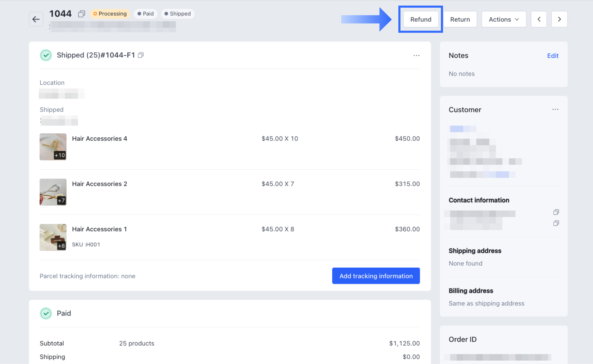Open Hair Accessories 1 thumbnail

click(53, 237)
